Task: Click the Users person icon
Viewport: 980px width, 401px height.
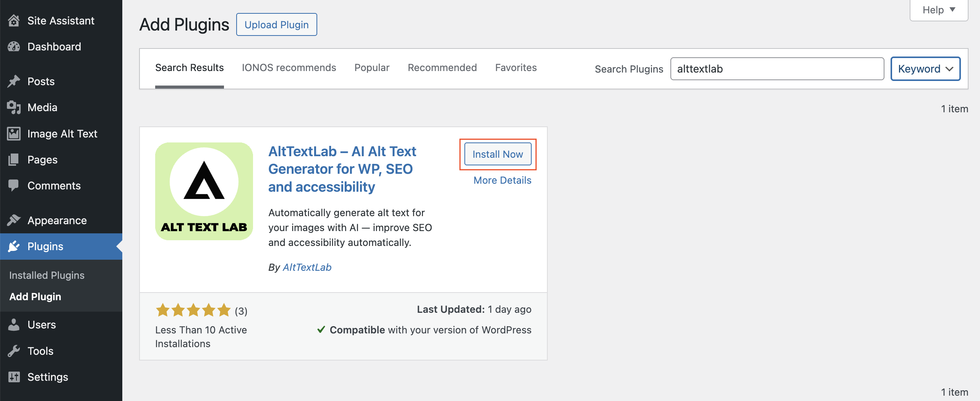Action: (14, 325)
